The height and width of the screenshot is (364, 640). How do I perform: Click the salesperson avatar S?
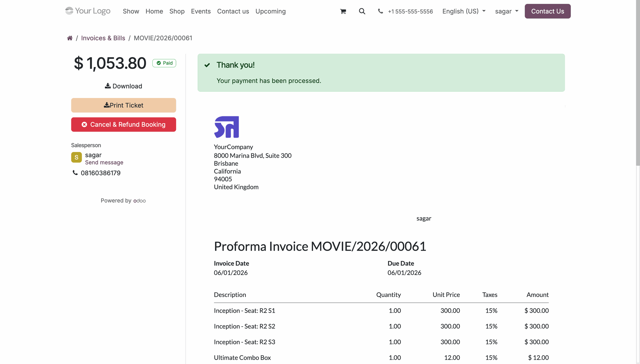pyautogui.click(x=76, y=157)
